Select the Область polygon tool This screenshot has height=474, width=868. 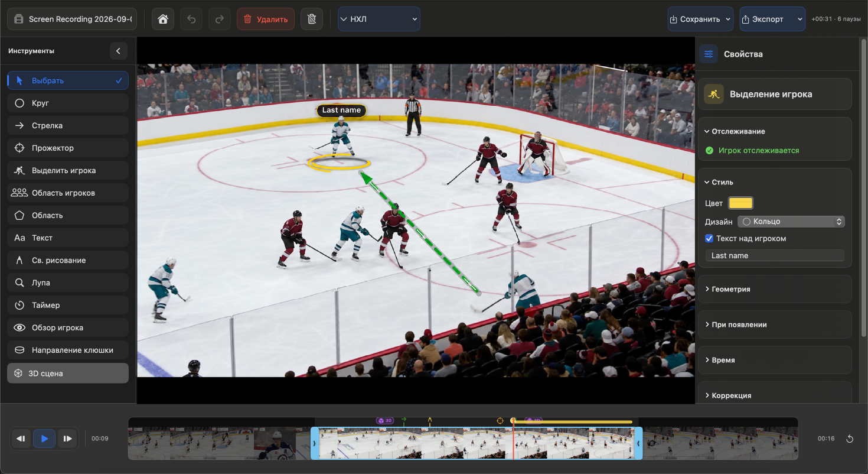click(x=68, y=215)
